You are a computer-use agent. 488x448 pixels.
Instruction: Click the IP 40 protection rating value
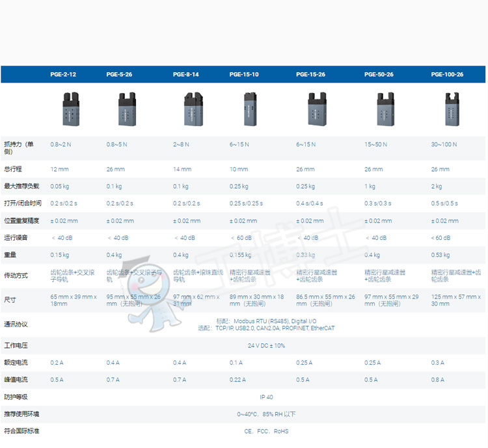[x=266, y=397]
